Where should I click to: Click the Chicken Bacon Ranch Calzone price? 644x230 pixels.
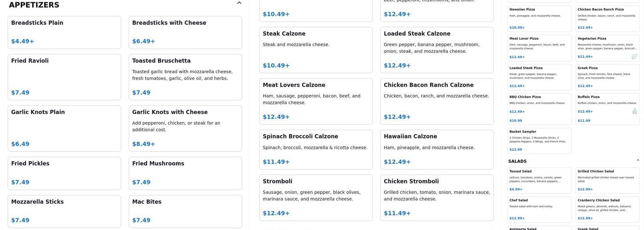pyautogui.click(x=397, y=117)
